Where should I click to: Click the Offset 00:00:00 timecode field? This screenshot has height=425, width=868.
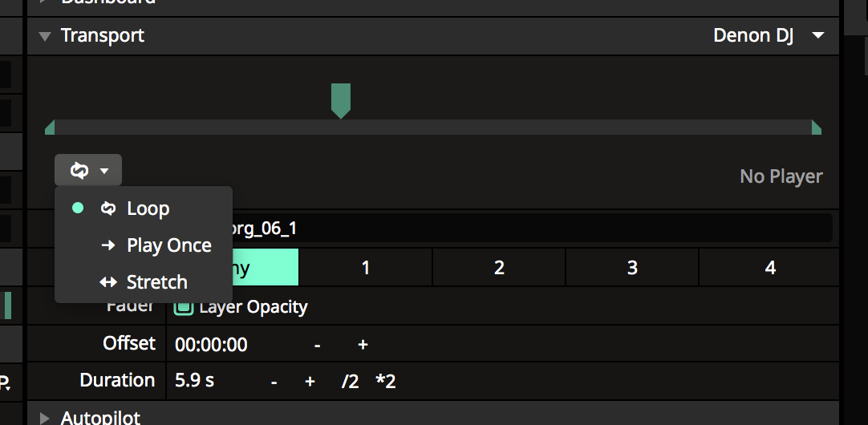[x=212, y=345]
